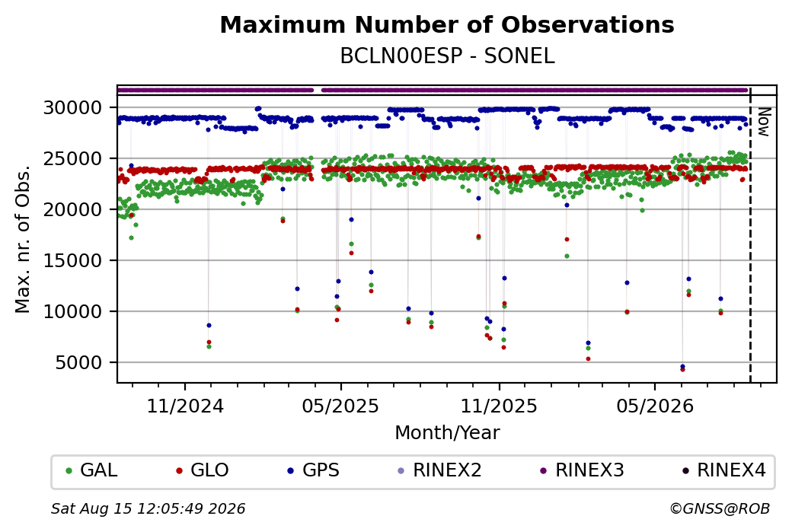Click the RINEX2 legend marker

coord(401,471)
